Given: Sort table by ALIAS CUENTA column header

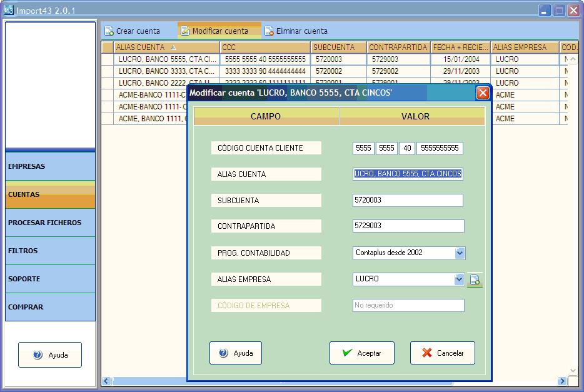Looking at the screenshot, I should click(166, 48).
